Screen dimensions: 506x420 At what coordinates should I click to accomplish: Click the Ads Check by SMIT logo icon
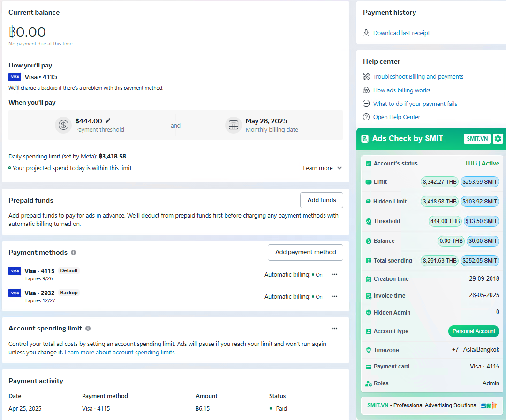click(365, 139)
